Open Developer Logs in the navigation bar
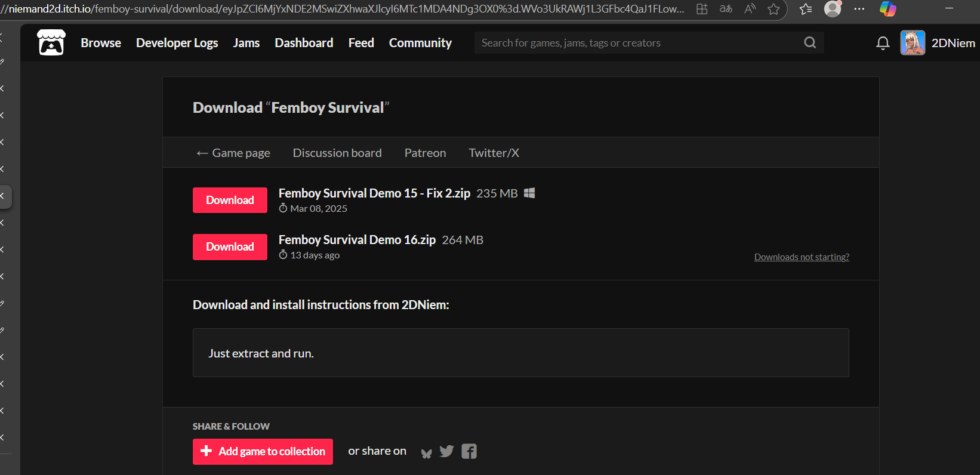 177,43
